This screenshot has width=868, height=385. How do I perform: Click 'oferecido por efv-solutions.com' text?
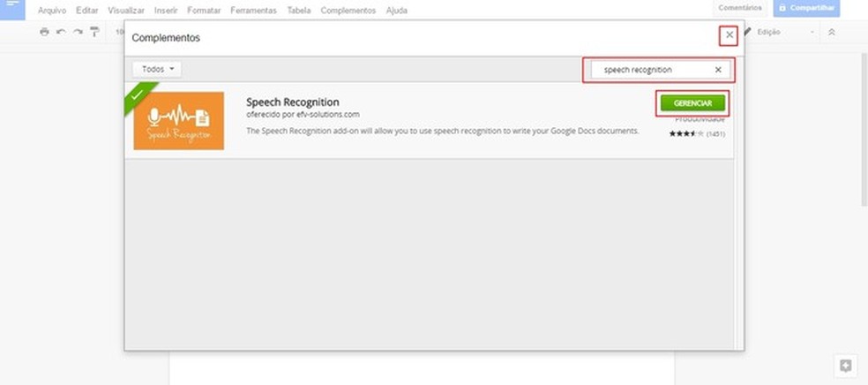303,115
